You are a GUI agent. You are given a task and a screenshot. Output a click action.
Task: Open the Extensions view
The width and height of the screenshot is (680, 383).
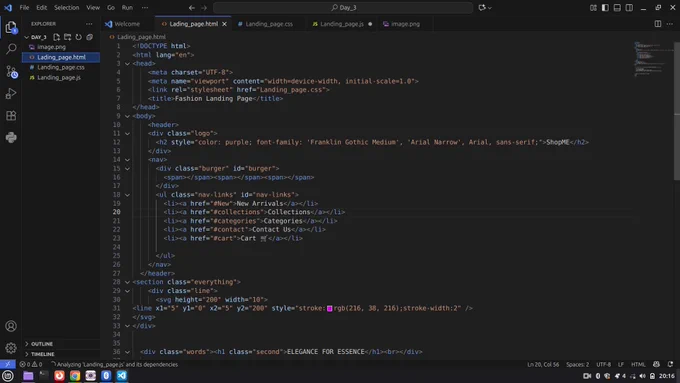(11, 115)
